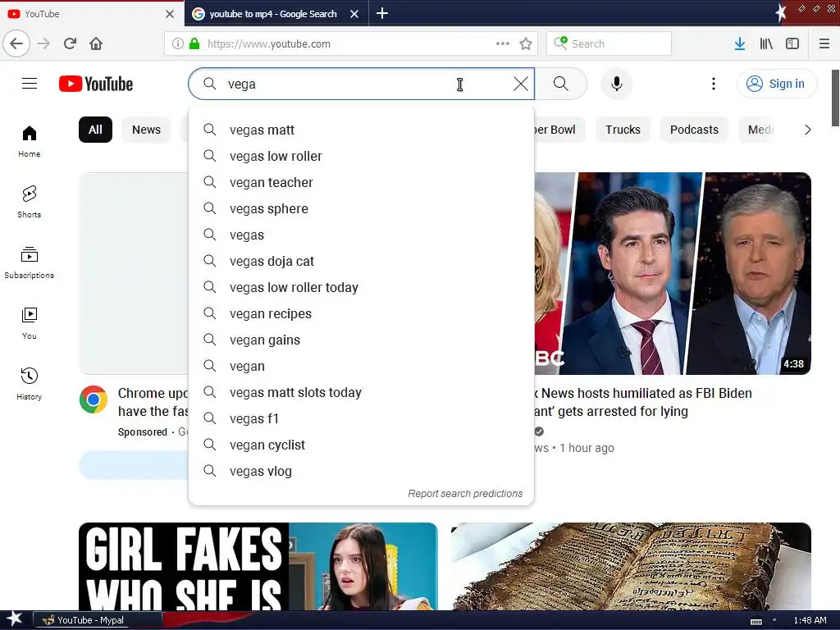Image resolution: width=840 pixels, height=630 pixels.
Task: Click the Sign in button
Action: point(777,84)
